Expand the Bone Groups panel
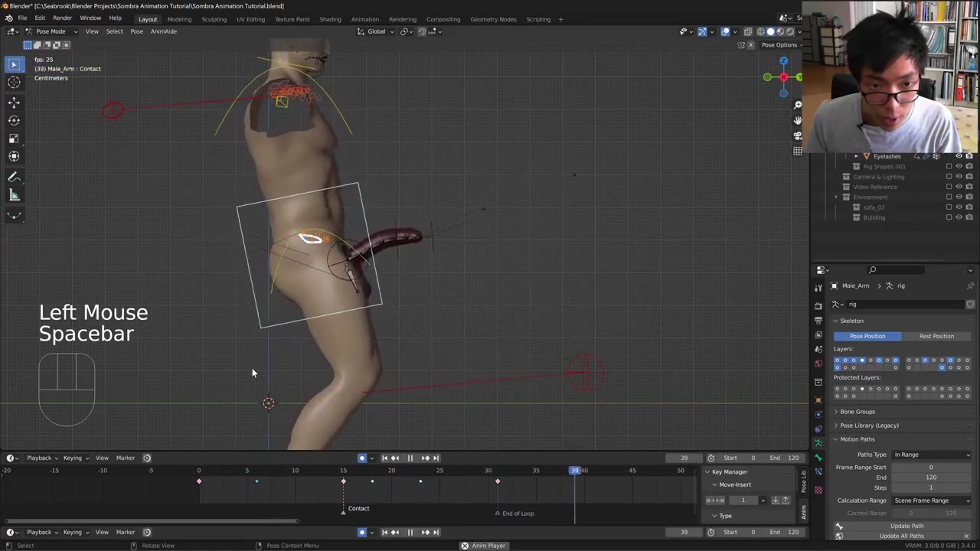This screenshot has height=551, width=980. (x=857, y=412)
